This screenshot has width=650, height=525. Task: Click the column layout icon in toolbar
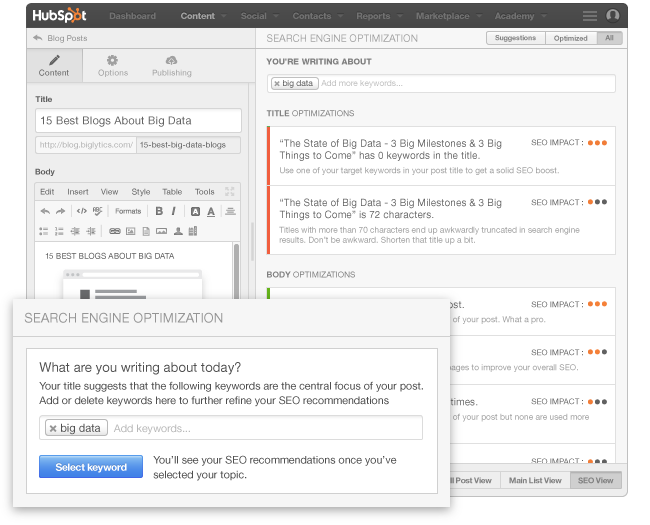(x=193, y=231)
